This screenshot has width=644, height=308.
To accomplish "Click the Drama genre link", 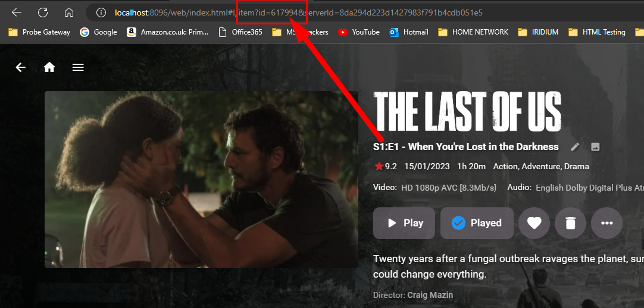I will 577,167.
